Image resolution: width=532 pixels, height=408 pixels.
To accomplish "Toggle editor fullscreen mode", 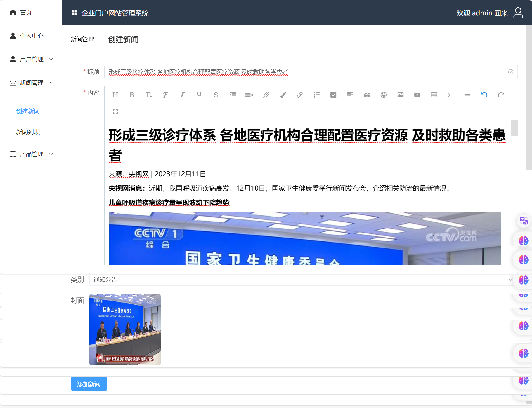I will (115, 112).
